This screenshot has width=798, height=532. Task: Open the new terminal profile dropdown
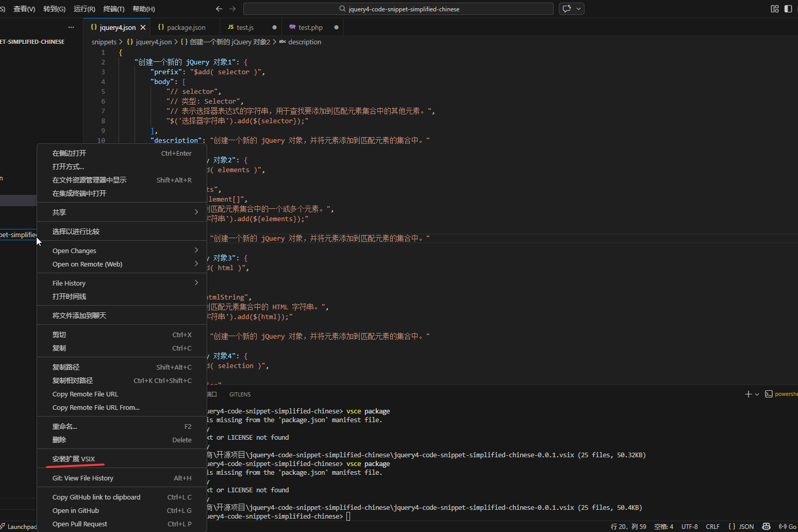click(757, 394)
